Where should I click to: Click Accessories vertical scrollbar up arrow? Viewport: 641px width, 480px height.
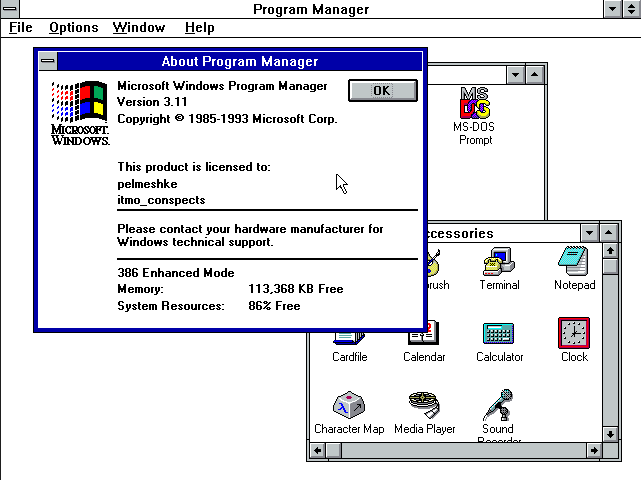pos(610,251)
